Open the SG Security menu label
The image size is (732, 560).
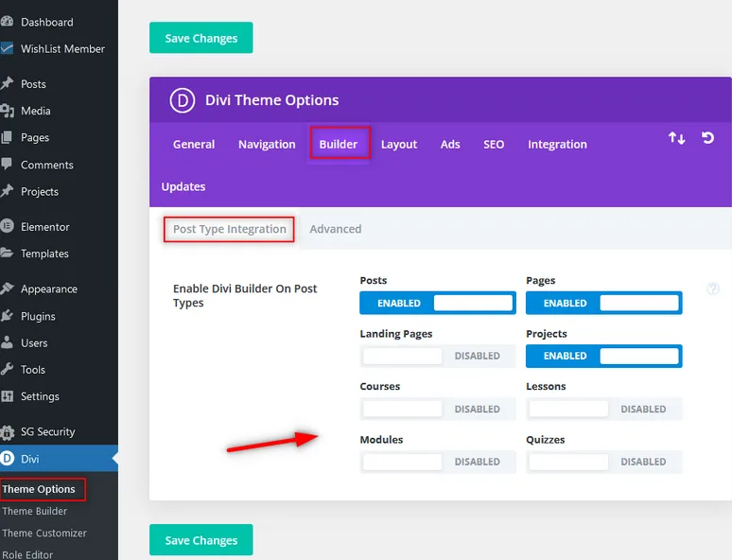point(47,431)
